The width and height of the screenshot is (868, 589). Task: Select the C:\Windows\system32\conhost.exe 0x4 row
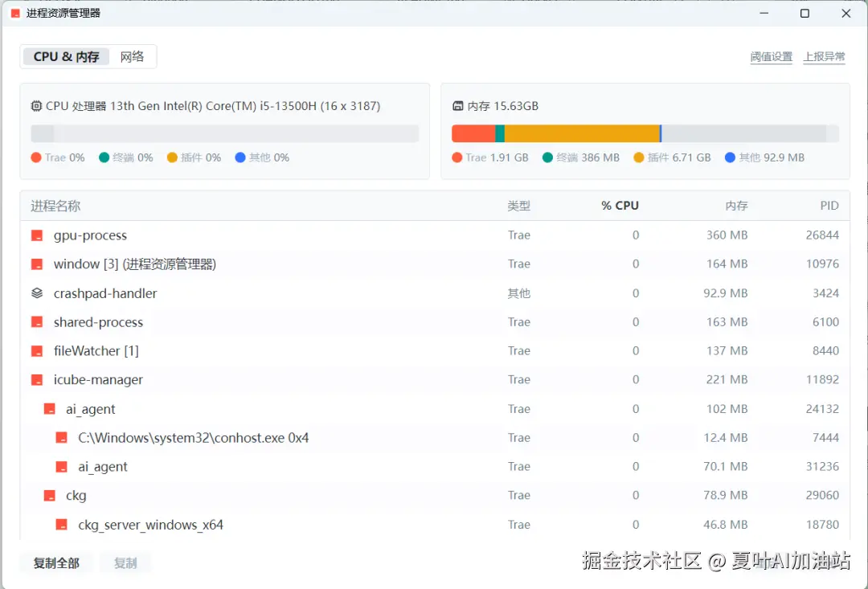point(435,438)
